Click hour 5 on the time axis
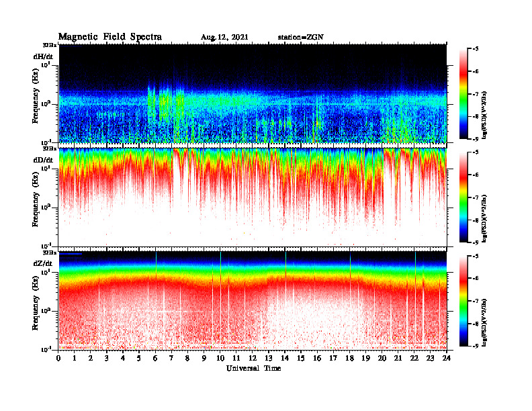Image resolution: width=532 pixels, height=411 pixels. click(x=139, y=358)
